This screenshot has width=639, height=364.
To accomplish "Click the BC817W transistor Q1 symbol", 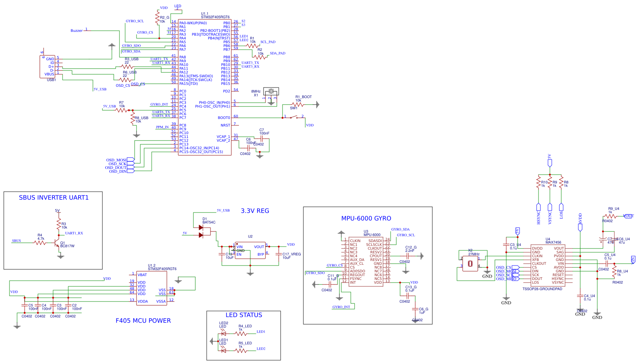I will (58, 243).
